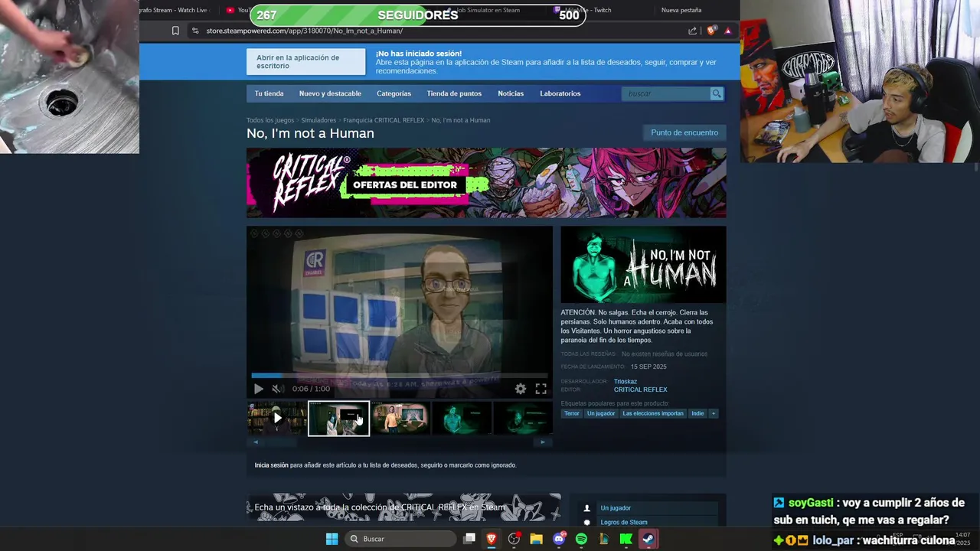Image resolution: width=980 pixels, height=551 pixels.
Task: Enter fullscreen for the trailer
Action: click(x=541, y=389)
